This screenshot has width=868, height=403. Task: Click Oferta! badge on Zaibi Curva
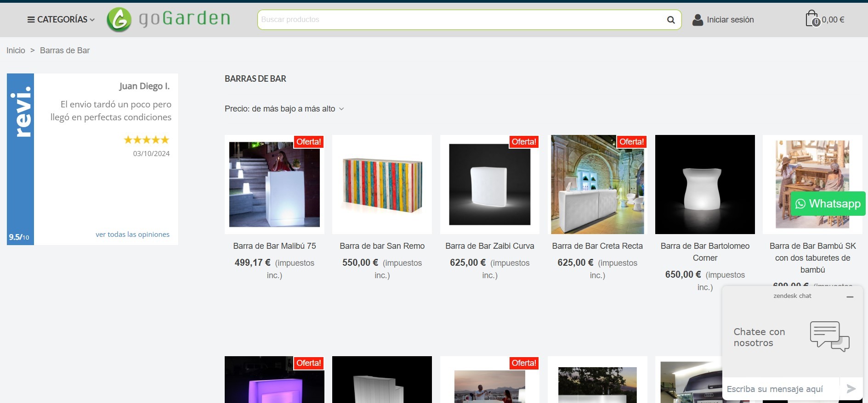(x=524, y=142)
